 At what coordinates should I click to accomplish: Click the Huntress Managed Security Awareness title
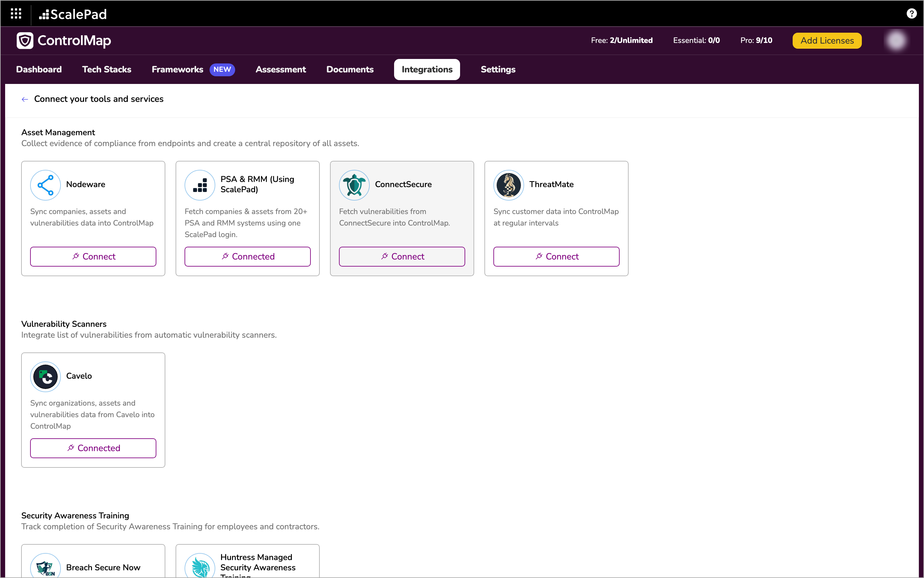[258, 565]
